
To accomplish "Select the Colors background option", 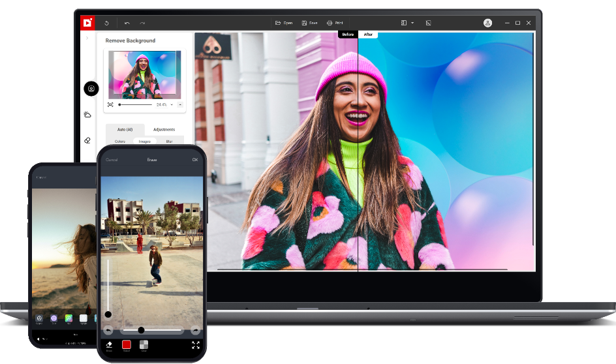I will (120, 142).
